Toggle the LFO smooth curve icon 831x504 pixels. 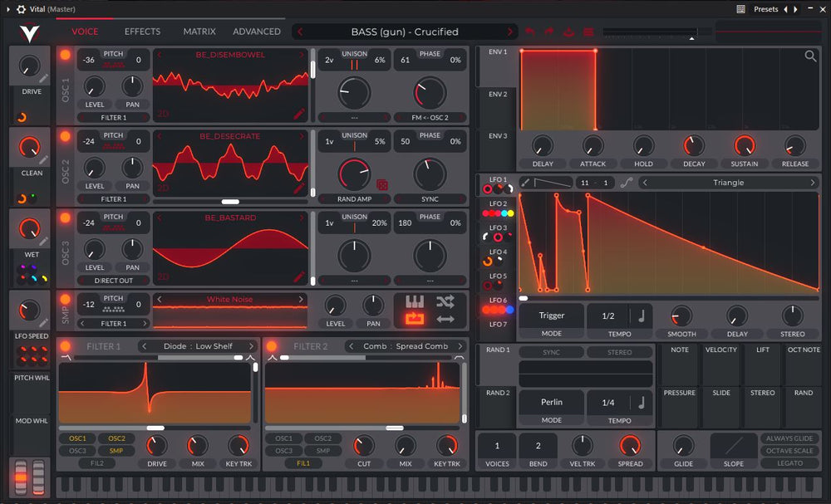point(626,183)
